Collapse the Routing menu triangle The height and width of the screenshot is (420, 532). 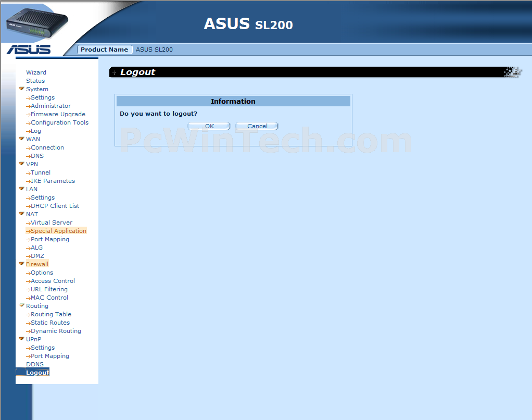tap(21, 305)
